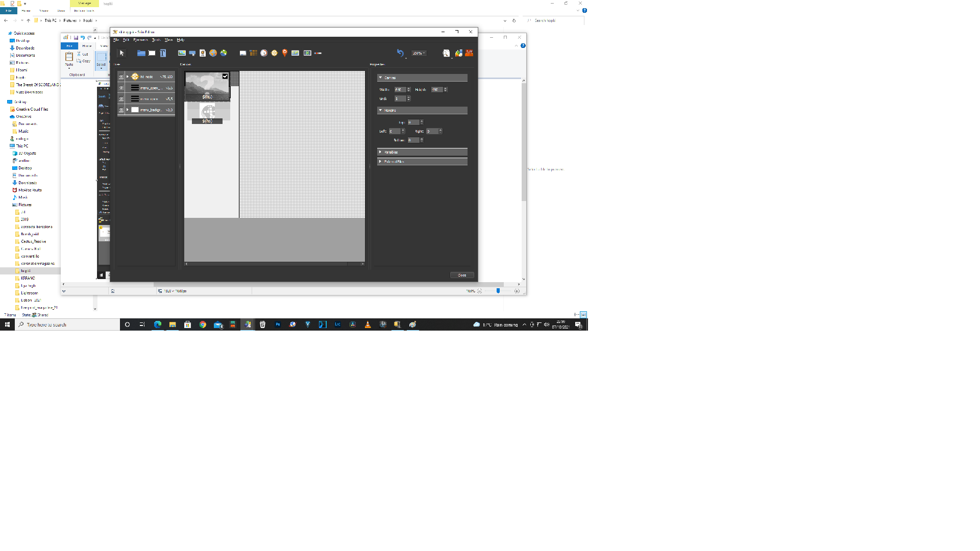980x551 pixels.
Task: Open the address bar history dropdown in Explorer
Action: point(505,20)
